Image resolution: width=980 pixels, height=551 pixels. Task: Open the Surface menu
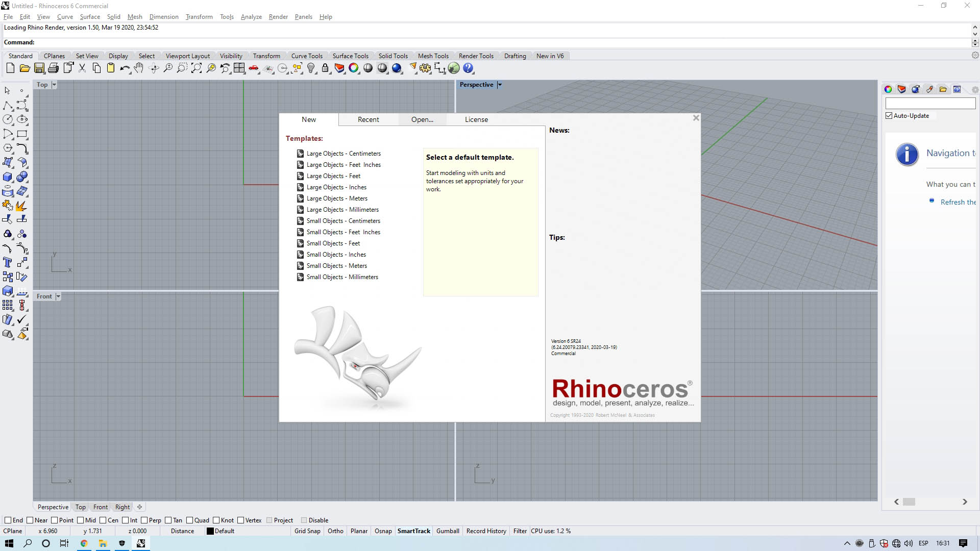90,17
